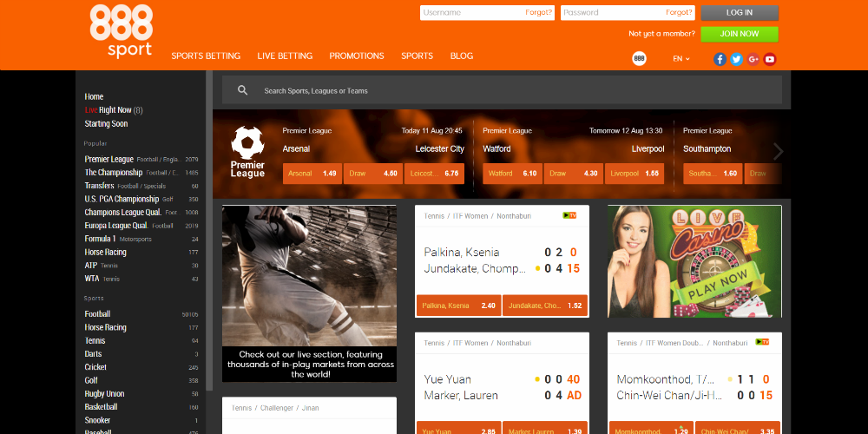This screenshot has height=434, width=868.
Task: Open Darts in Sports list
Action: 141,354
